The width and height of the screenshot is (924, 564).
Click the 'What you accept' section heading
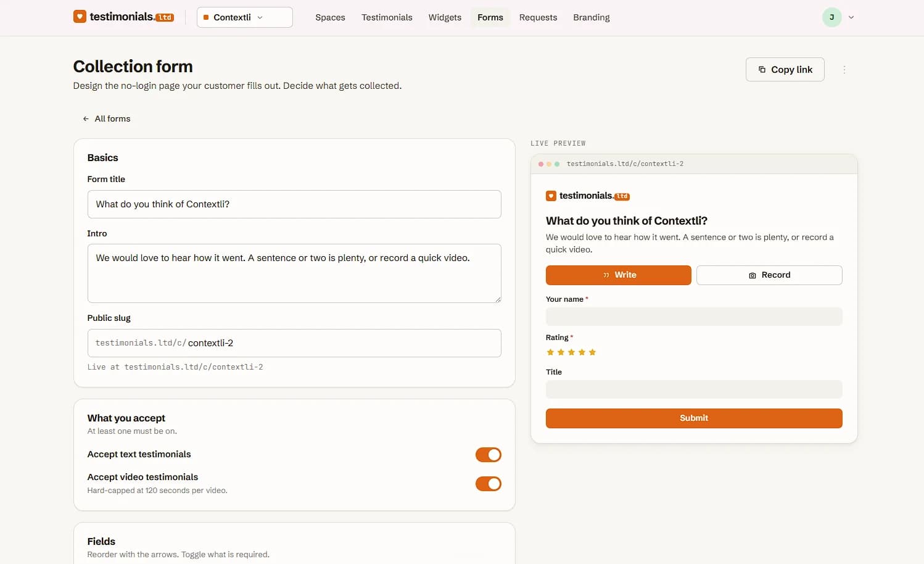(x=126, y=418)
